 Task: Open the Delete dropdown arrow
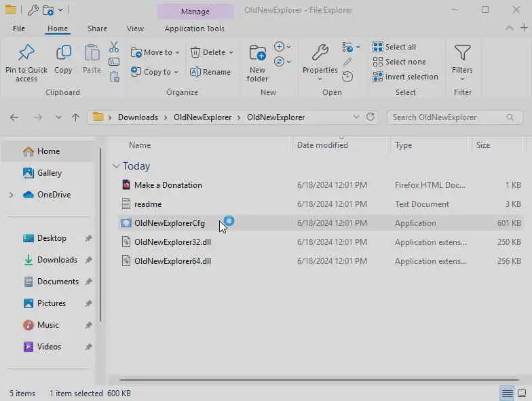tap(231, 52)
